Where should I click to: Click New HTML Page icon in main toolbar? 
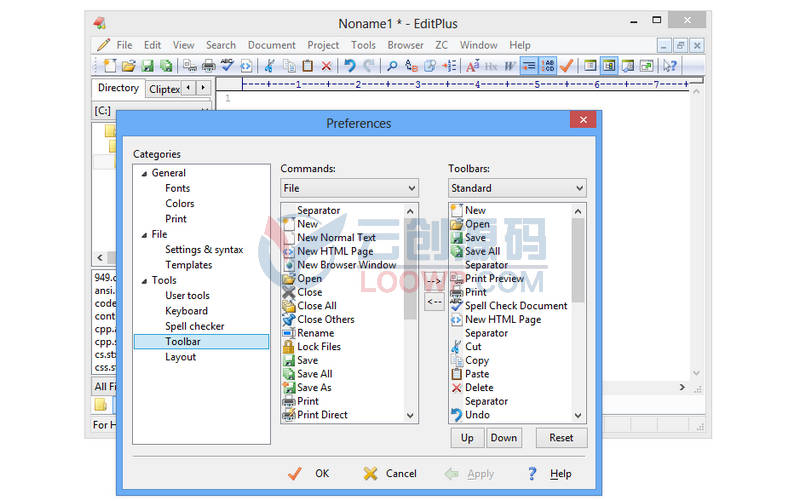[x=246, y=66]
